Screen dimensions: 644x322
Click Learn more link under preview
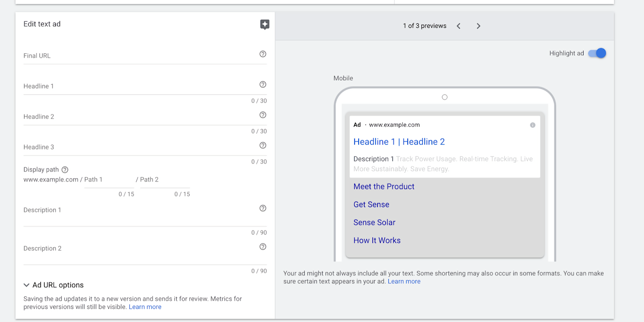coord(404,282)
